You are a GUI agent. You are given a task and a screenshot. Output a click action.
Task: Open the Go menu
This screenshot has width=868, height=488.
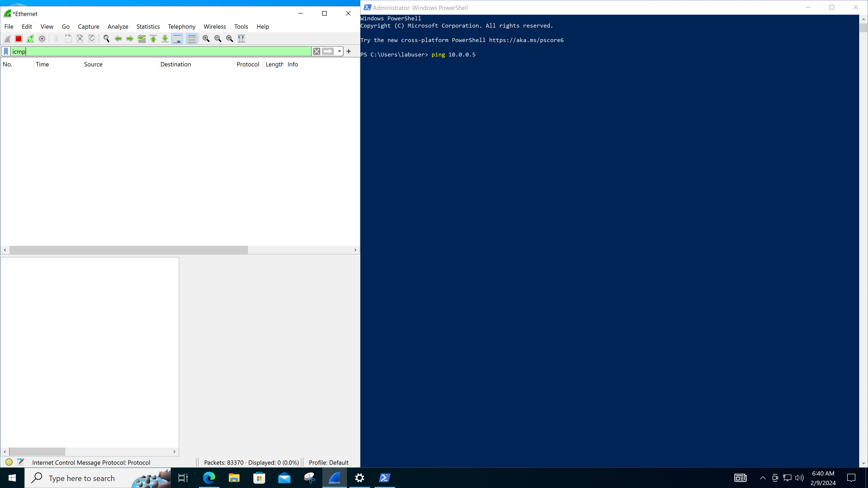click(x=66, y=27)
